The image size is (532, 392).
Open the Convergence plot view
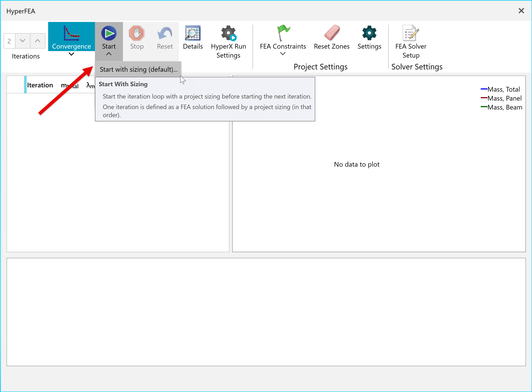tap(71, 37)
